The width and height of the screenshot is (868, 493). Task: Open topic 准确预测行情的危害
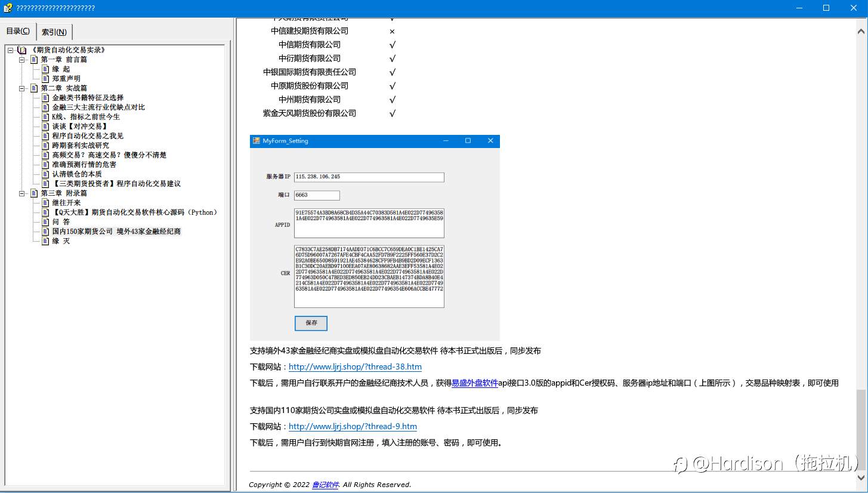pos(84,165)
